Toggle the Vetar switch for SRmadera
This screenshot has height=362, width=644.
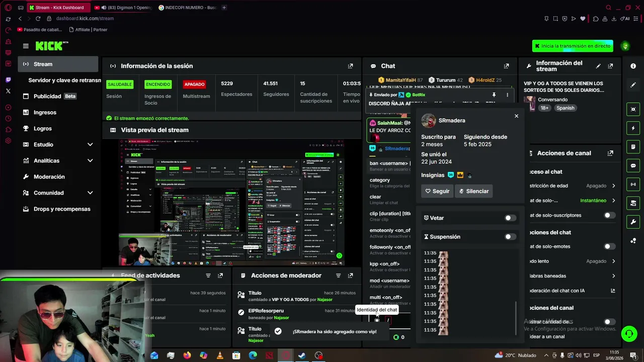510,218
